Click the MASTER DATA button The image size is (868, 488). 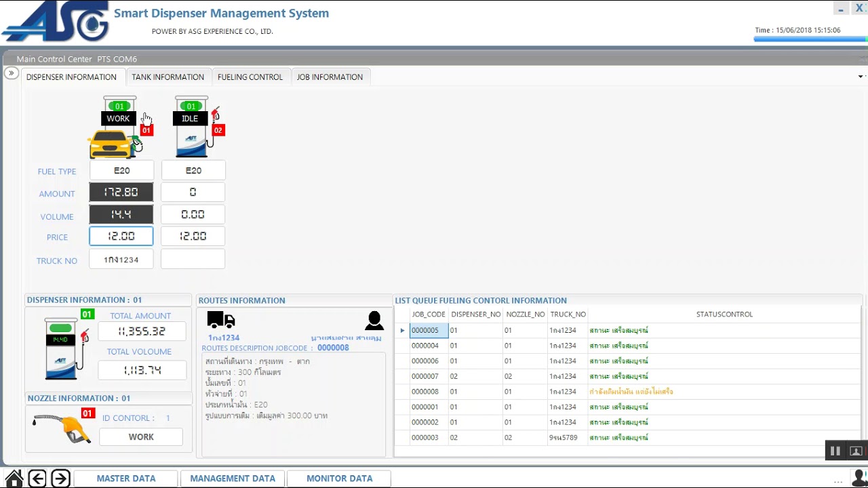(126, 479)
